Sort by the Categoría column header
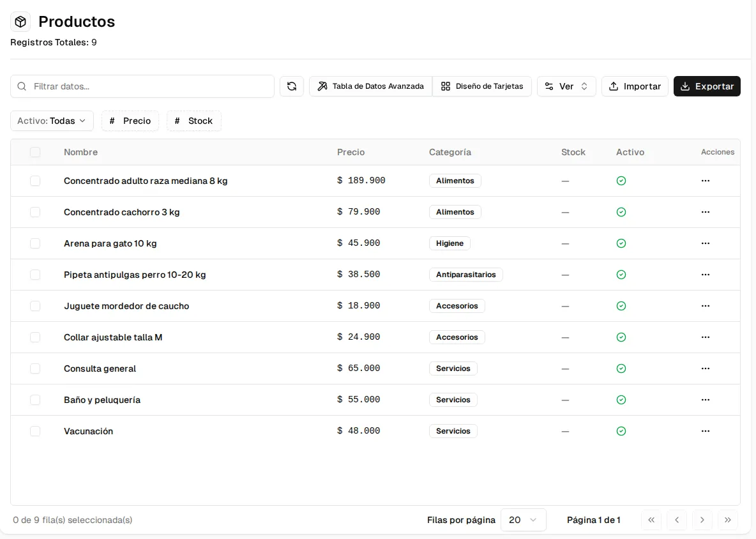The width and height of the screenshot is (756, 539). [x=450, y=153]
